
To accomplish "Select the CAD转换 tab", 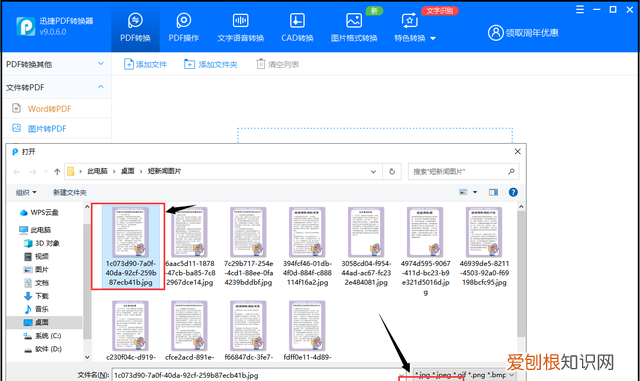I will [x=297, y=28].
